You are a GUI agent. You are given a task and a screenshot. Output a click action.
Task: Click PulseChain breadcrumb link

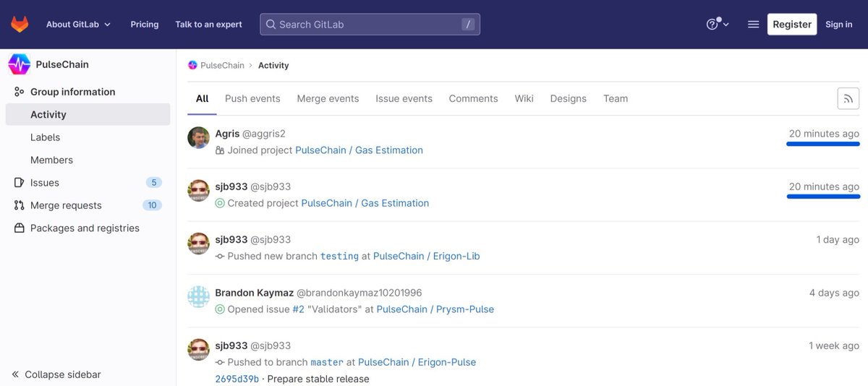(x=222, y=65)
